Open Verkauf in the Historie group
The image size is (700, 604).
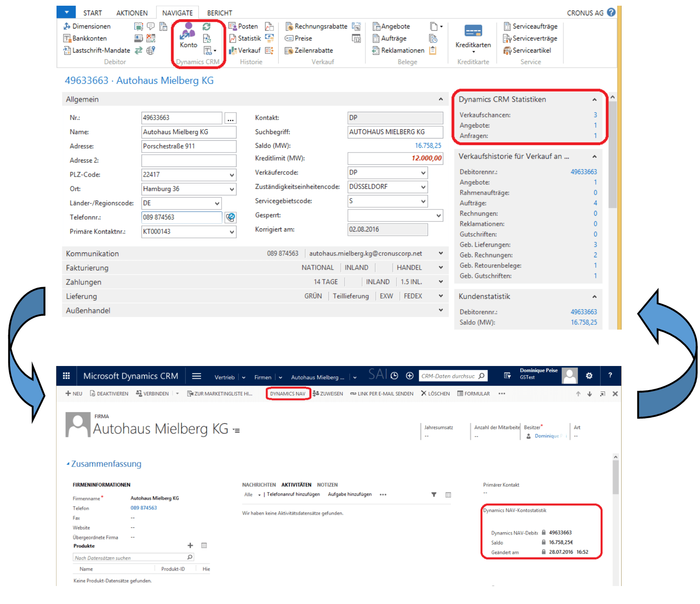pos(244,50)
